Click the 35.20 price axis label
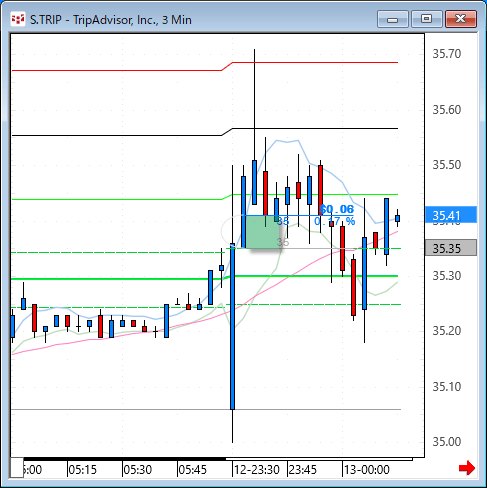The image size is (487, 488). pos(447,331)
